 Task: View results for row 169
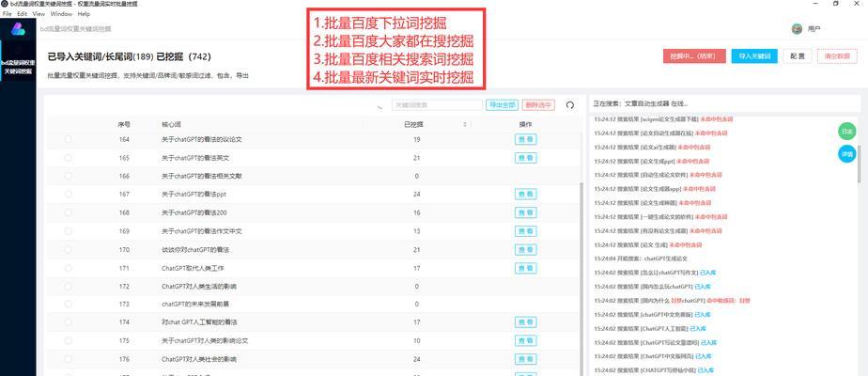pyautogui.click(x=525, y=231)
